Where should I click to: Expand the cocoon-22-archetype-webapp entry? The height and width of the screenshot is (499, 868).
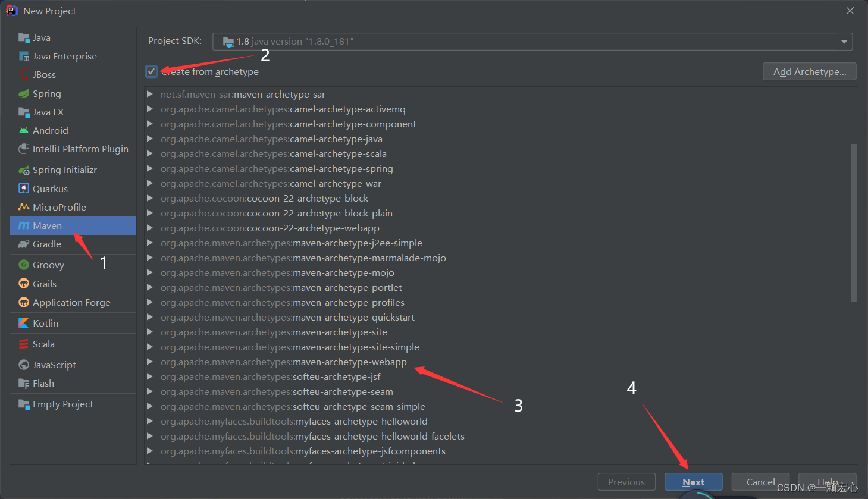coord(150,228)
